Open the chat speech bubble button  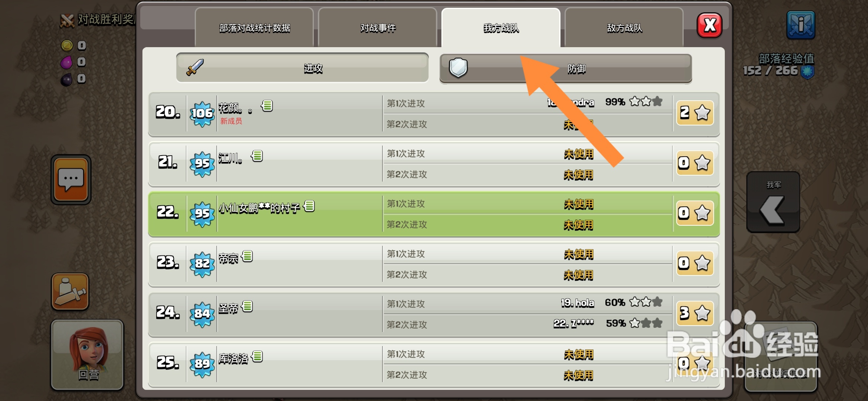click(71, 180)
